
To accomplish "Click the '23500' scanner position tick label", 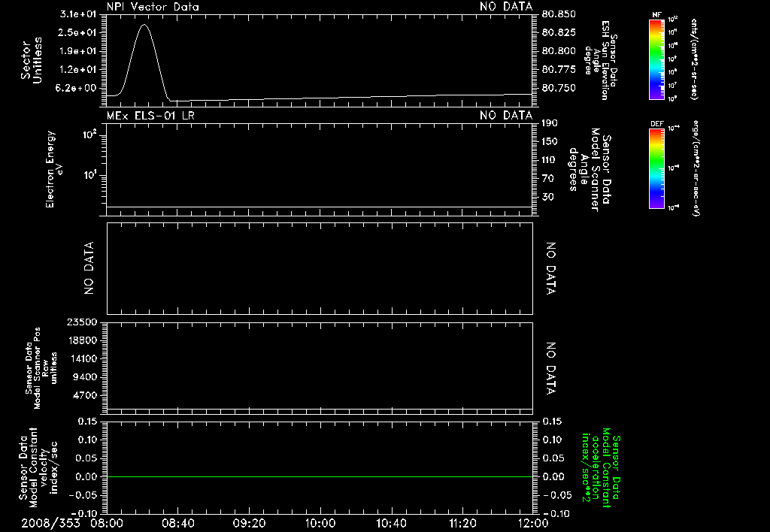I will [x=81, y=322].
